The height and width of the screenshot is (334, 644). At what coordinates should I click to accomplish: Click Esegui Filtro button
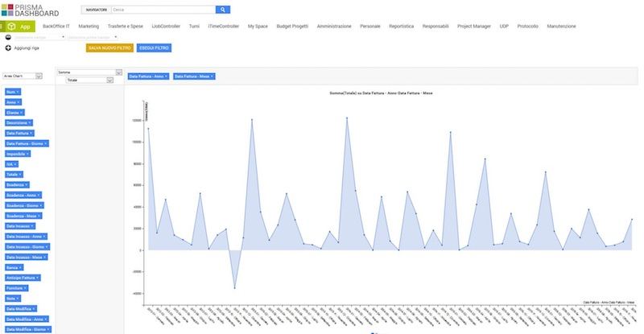(x=154, y=48)
